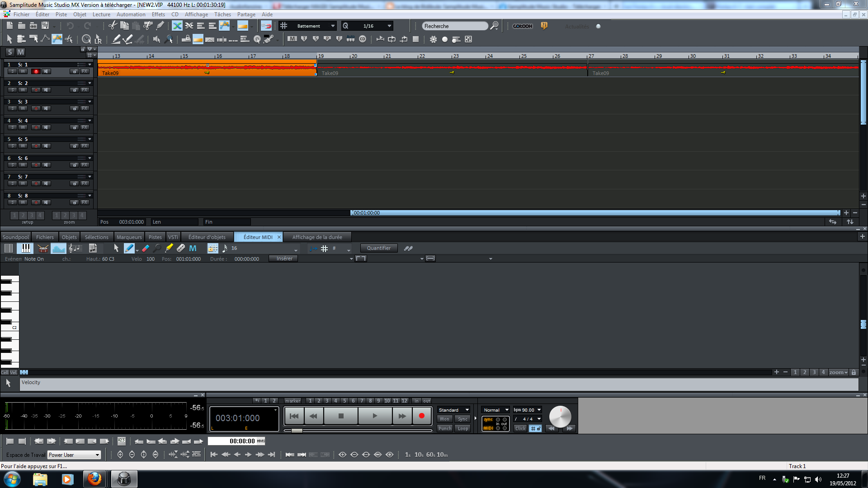Image resolution: width=868 pixels, height=488 pixels.
Task: Open the Drum editor icon
Action: [42, 248]
